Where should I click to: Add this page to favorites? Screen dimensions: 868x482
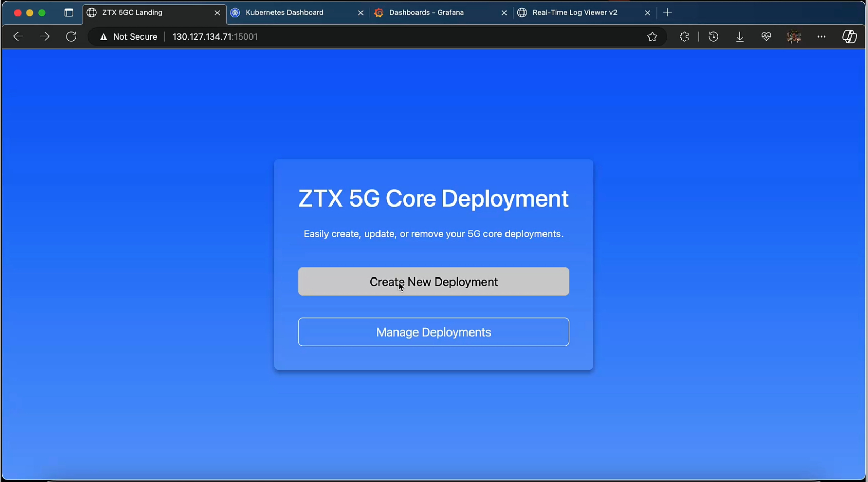pyautogui.click(x=652, y=36)
